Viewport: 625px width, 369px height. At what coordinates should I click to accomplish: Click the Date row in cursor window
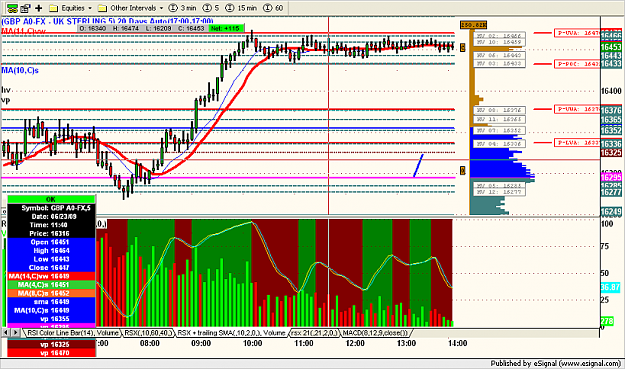pos(51,216)
